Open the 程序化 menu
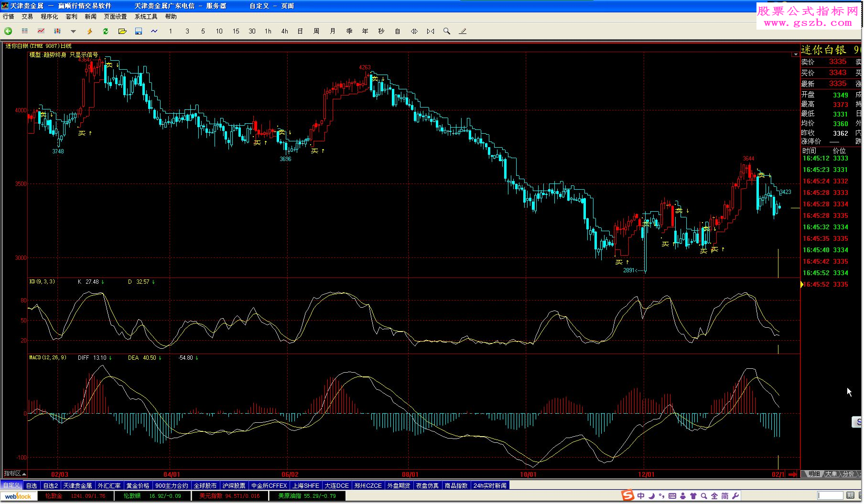Screen dimensions: 864x504 click(49, 17)
